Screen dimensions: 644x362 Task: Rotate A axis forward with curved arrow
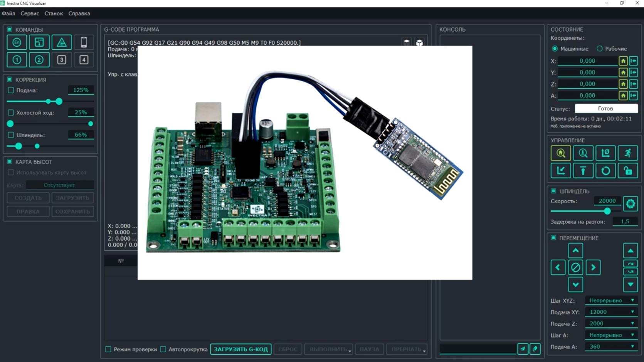pos(631,264)
